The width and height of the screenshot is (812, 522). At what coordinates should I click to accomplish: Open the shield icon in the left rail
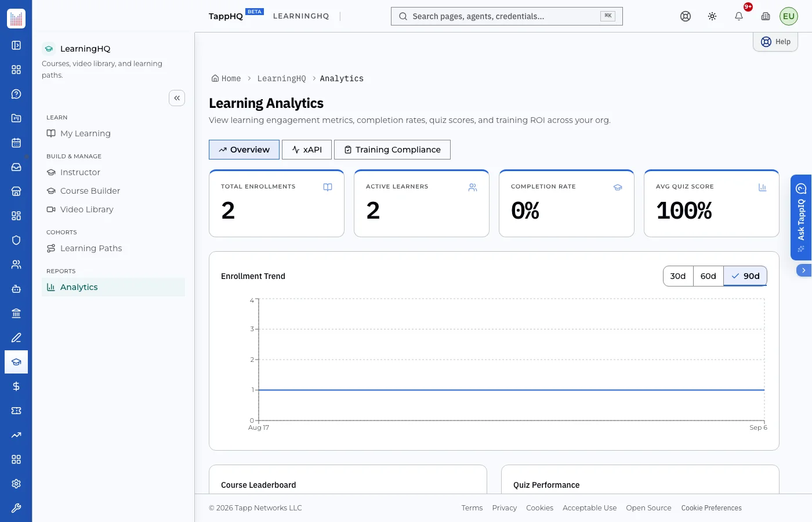point(16,240)
